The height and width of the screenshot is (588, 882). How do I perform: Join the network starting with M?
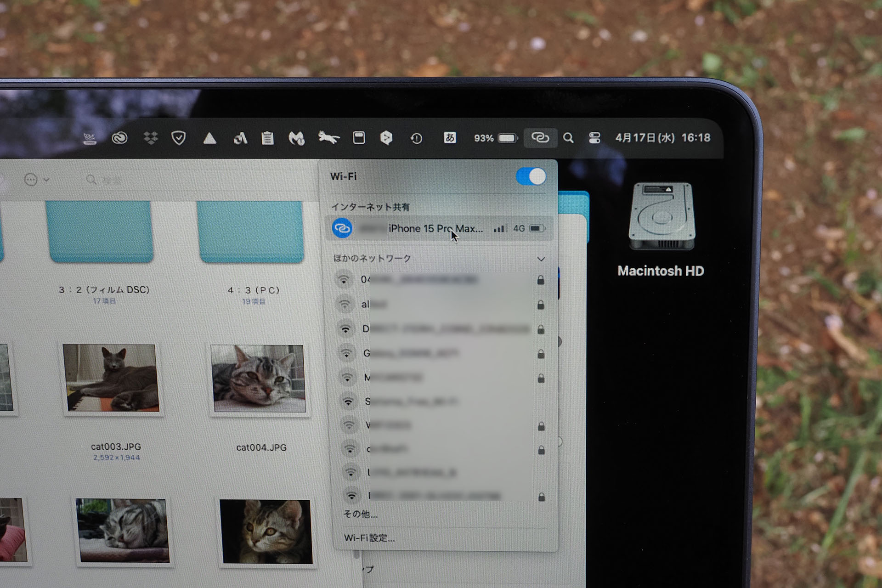pos(442,378)
